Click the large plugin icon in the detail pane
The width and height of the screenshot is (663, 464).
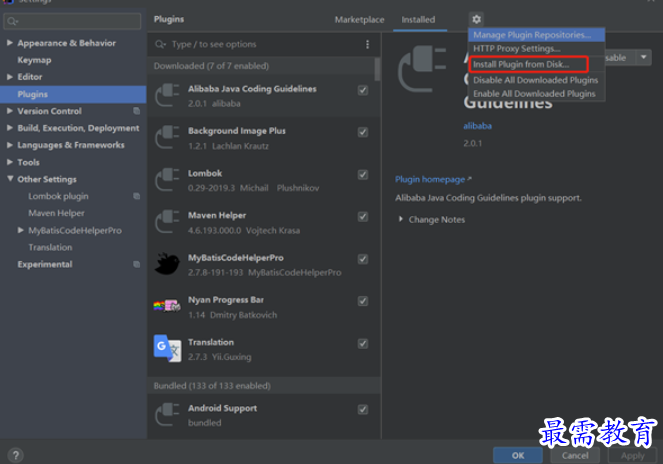tap(422, 69)
